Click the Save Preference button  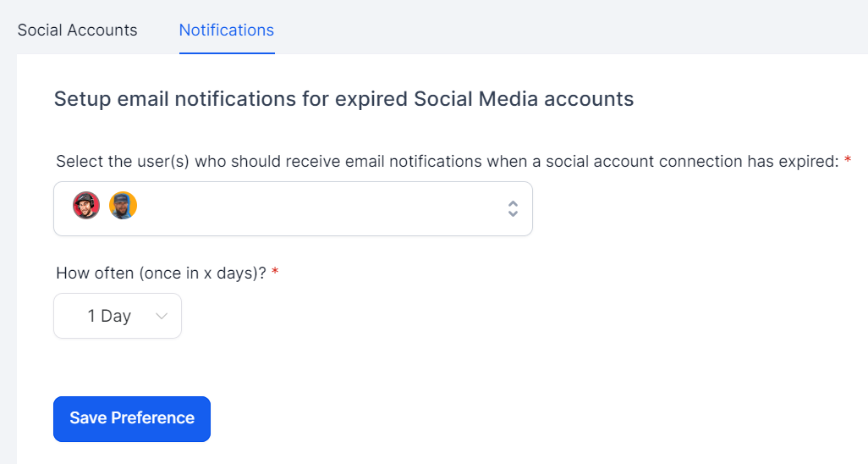pyautogui.click(x=132, y=418)
